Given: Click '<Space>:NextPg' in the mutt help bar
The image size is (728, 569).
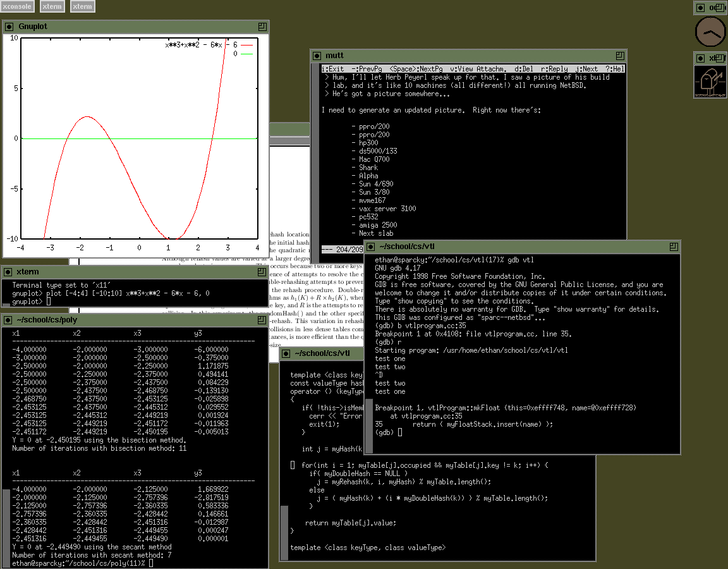Looking at the screenshot, I should [x=416, y=69].
